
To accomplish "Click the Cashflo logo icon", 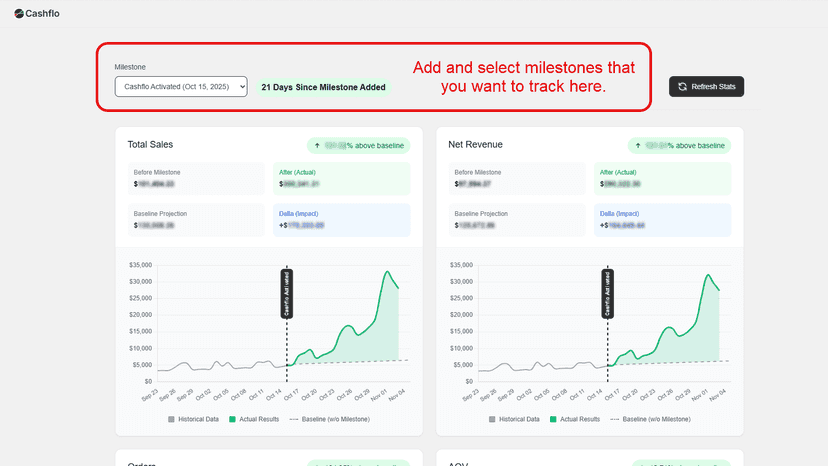I will [18, 14].
